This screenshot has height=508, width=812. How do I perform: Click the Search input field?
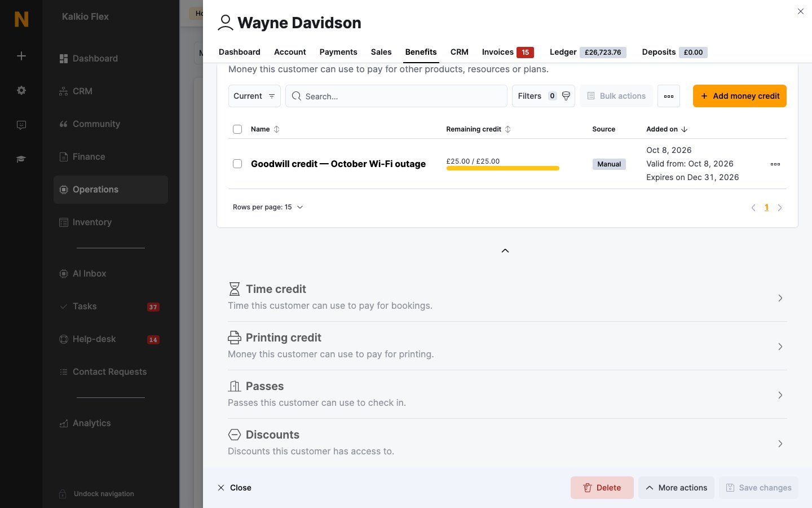pos(396,96)
